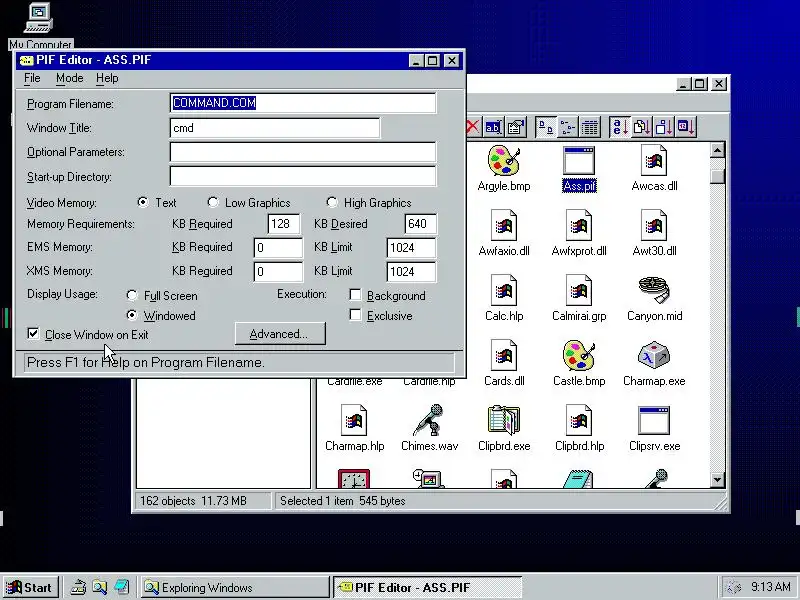Viewport: 800px width, 600px height.
Task: Click "162 objects 11.73 MB" status text
Action: pos(193,501)
